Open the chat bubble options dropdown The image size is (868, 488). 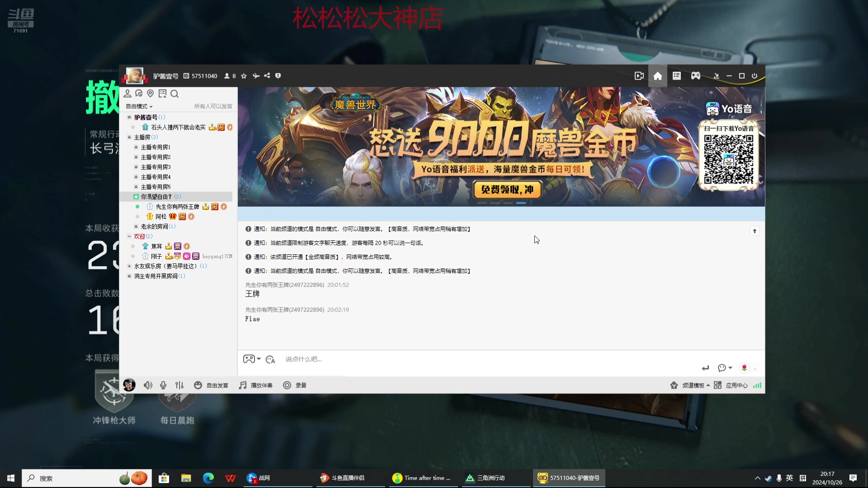(725, 368)
